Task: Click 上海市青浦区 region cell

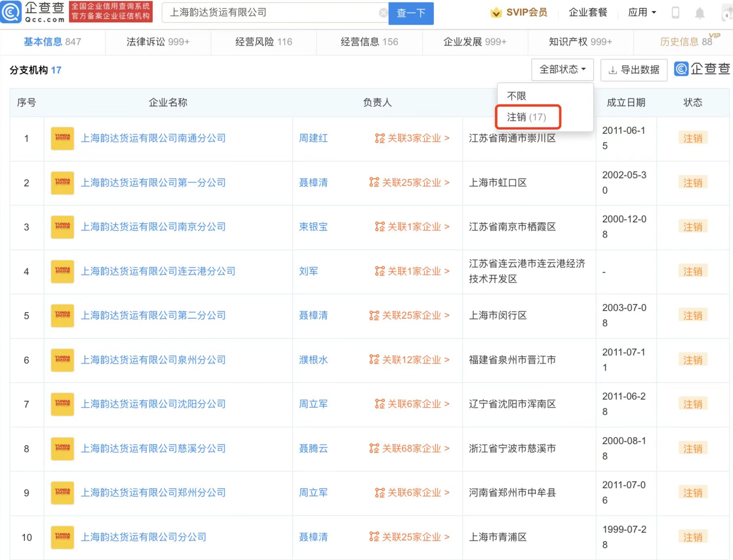Action: click(498, 537)
